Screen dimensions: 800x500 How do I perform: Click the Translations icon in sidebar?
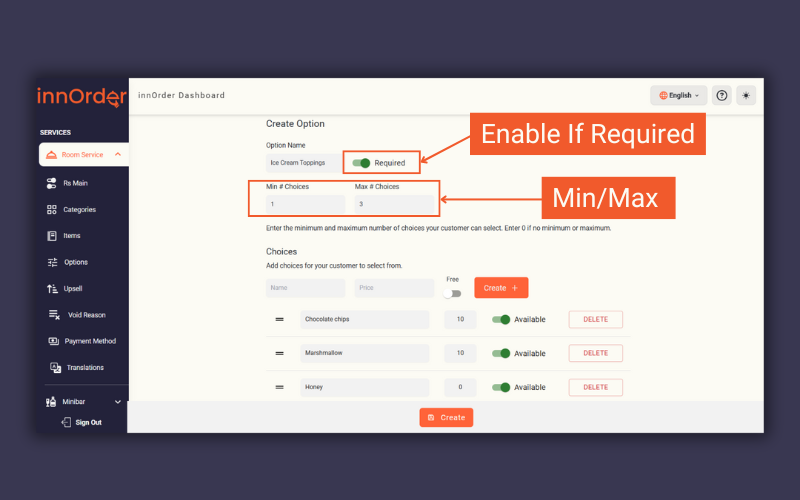tap(56, 367)
